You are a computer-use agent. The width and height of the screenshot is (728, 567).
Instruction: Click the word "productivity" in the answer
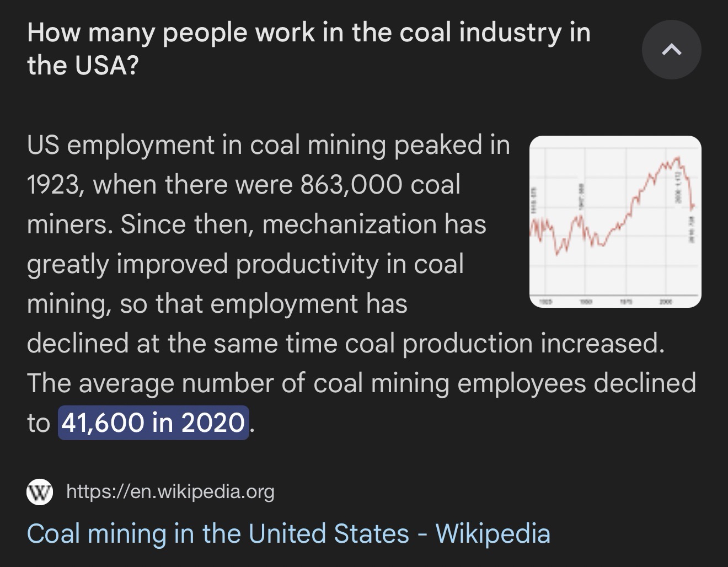(307, 264)
